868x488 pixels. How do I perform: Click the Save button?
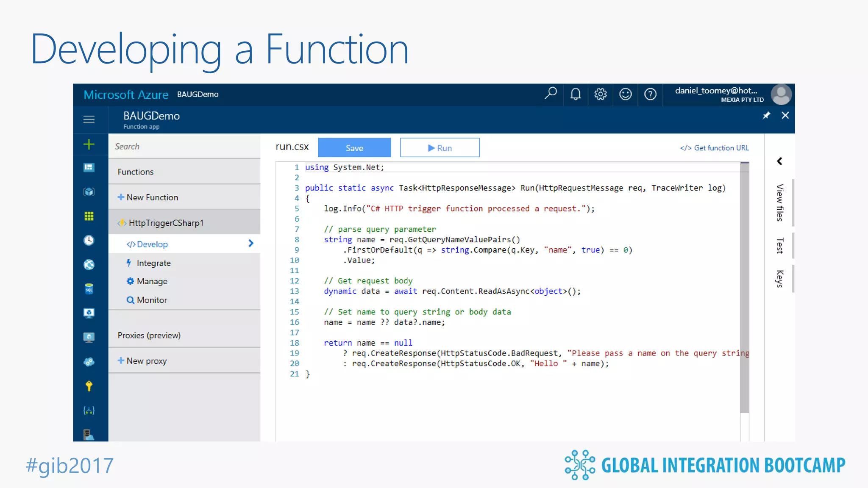pyautogui.click(x=354, y=148)
